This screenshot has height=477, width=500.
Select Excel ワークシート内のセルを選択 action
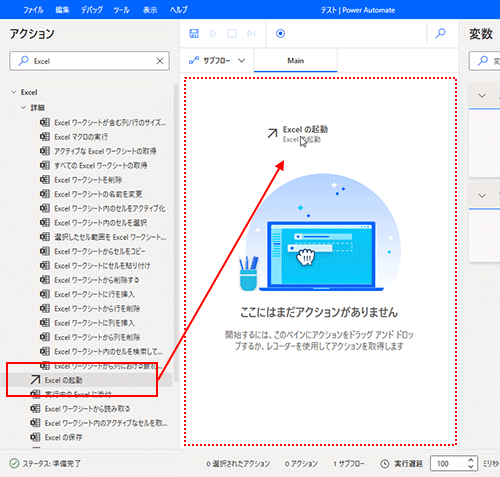tap(93, 223)
